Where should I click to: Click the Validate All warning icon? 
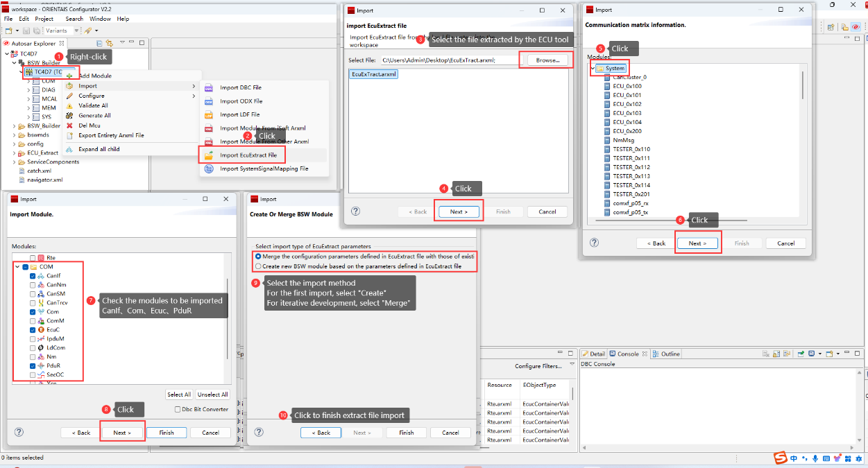point(69,106)
